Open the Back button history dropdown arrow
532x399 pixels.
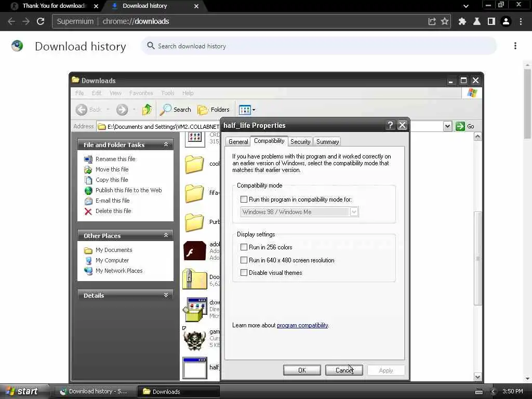click(x=108, y=110)
